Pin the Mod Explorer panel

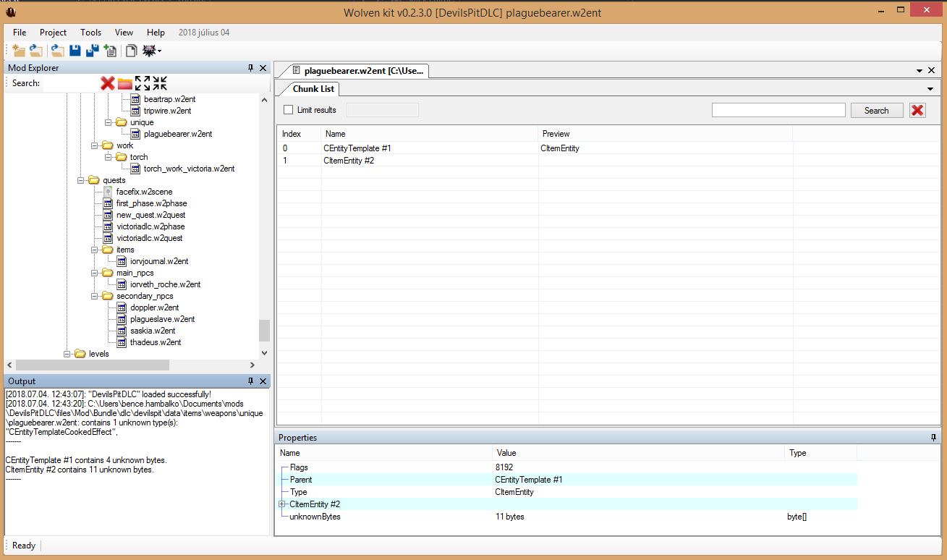(x=251, y=68)
